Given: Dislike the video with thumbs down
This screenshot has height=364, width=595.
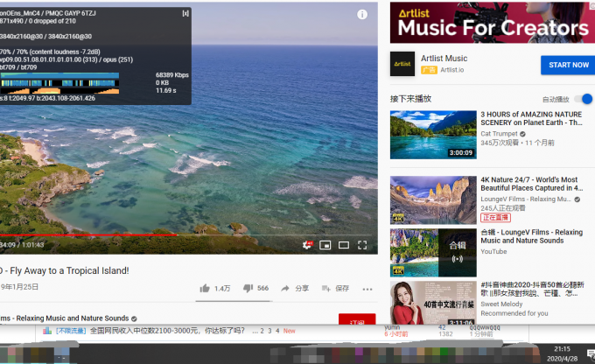Looking at the screenshot, I should pyautogui.click(x=248, y=288).
